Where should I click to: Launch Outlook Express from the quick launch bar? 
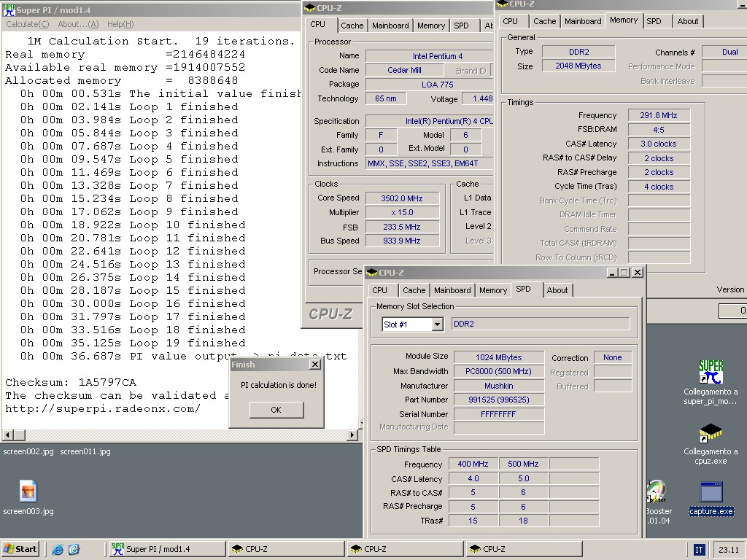pyautogui.click(x=74, y=550)
